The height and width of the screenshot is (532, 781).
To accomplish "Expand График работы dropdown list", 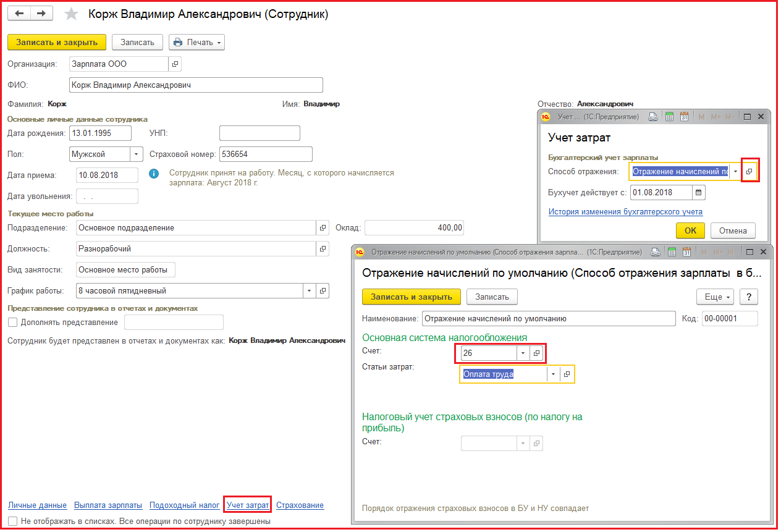I will 309,291.
